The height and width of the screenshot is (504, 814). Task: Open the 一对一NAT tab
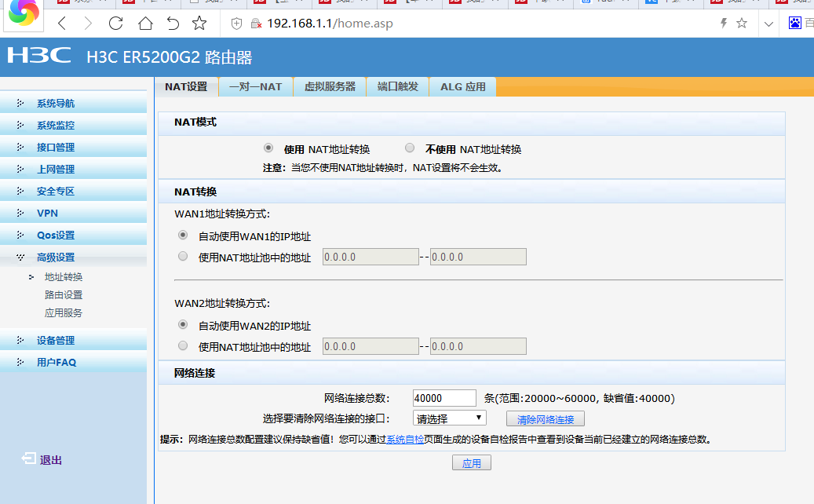(x=255, y=86)
